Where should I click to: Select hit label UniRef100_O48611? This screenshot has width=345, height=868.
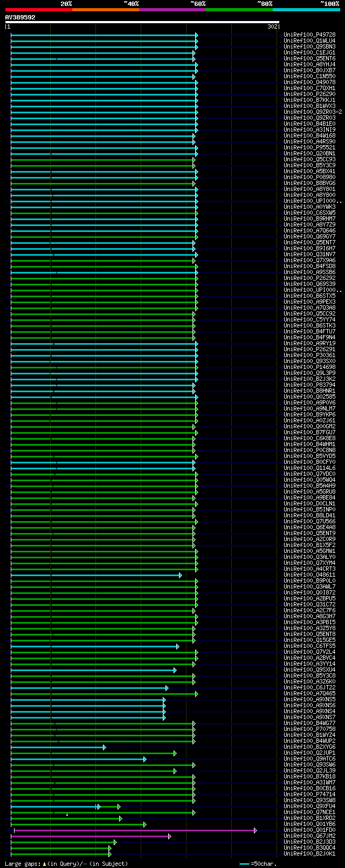click(309, 575)
